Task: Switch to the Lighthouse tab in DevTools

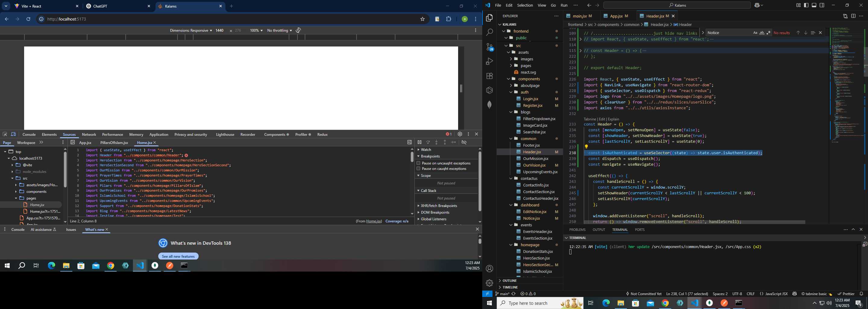Action: 225,134
